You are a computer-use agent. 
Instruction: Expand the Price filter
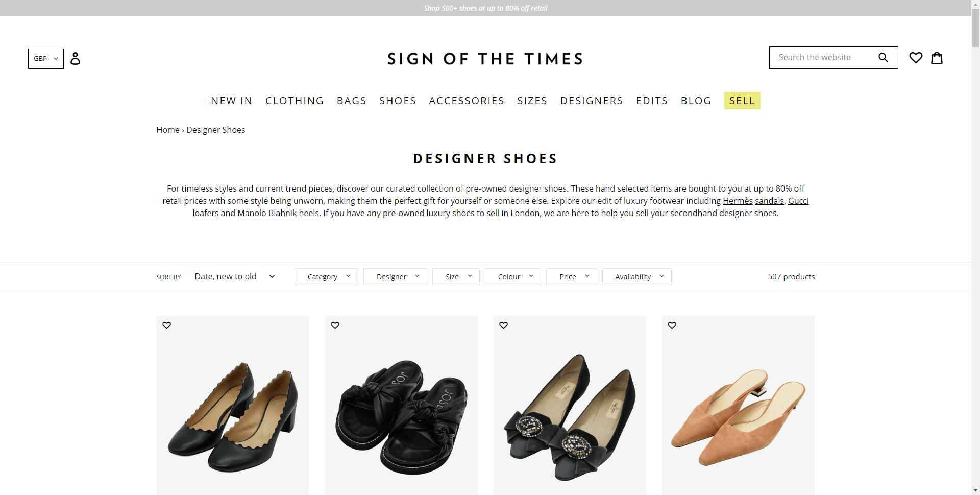(x=571, y=276)
